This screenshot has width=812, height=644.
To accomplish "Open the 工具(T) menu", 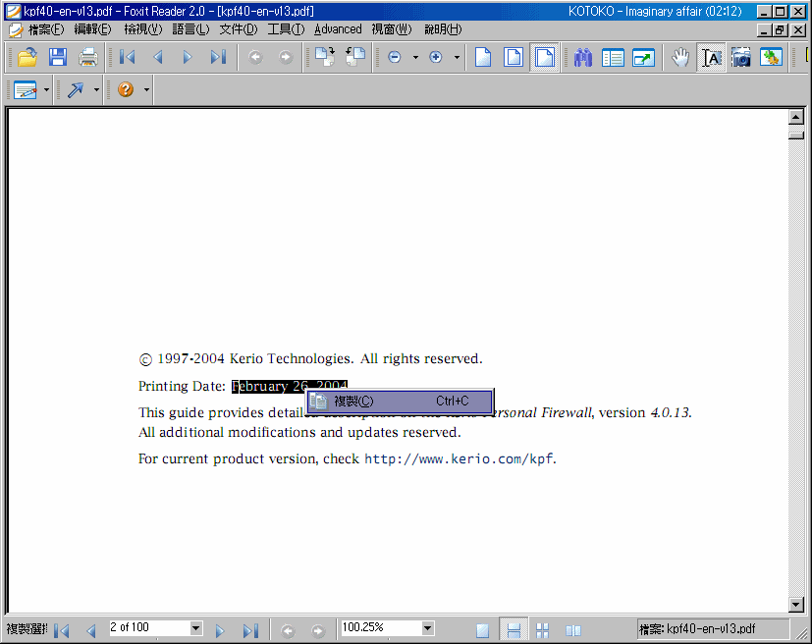I will pyautogui.click(x=286, y=29).
